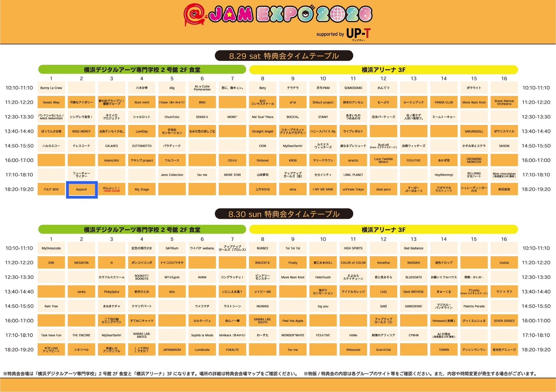Select the PANDA CLUB cell
Screen dimensions: 556x392
[444, 102]
